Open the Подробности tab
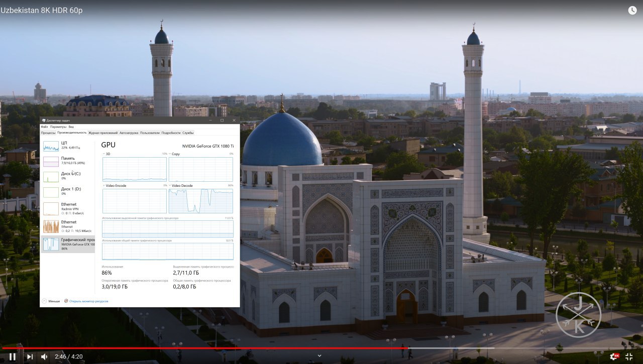 171,133
